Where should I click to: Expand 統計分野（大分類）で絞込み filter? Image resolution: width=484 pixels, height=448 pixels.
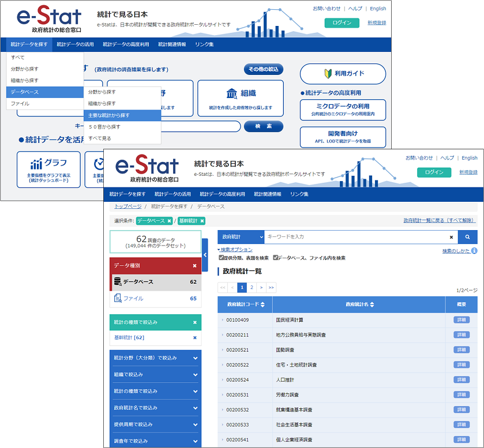pyautogui.click(x=155, y=358)
